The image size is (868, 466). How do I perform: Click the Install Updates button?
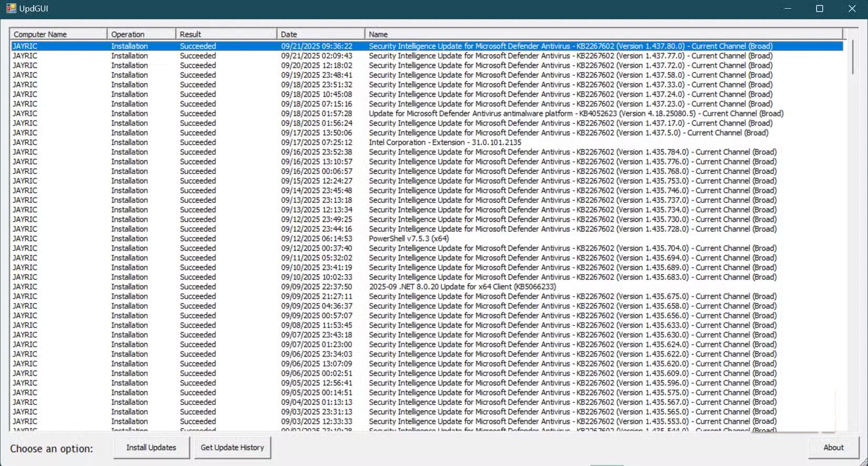coord(152,448)
